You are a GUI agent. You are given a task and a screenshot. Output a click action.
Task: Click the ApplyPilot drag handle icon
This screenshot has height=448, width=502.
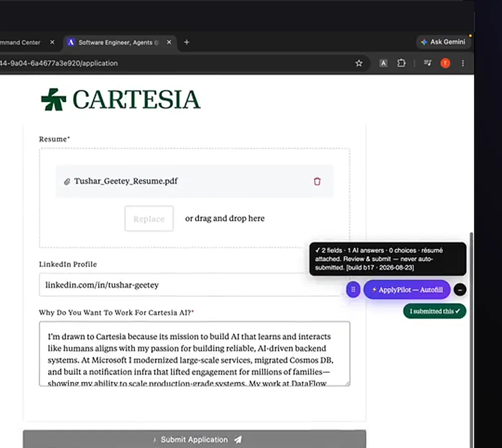coord(353,289)
